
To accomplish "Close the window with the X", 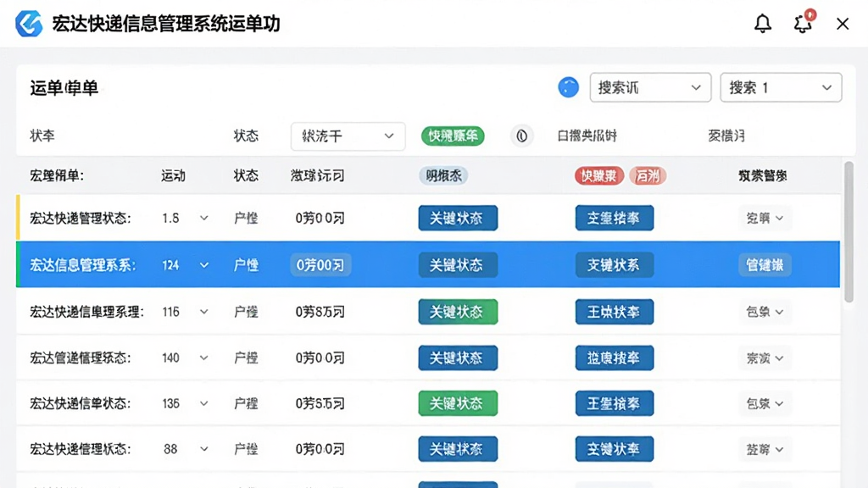I will 843,24.
